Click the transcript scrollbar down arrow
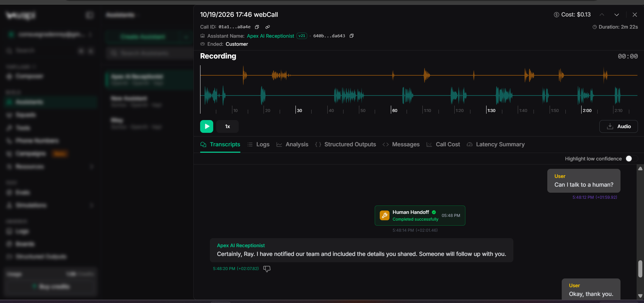The height and width of the screenshot is (303, 644). [640, 296]
